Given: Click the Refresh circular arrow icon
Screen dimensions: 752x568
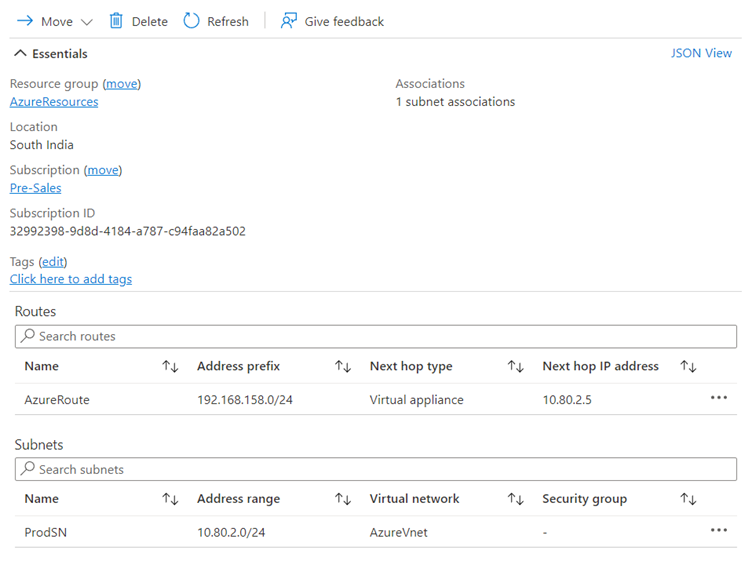Looking at the screenshot, I should [191, 21].
